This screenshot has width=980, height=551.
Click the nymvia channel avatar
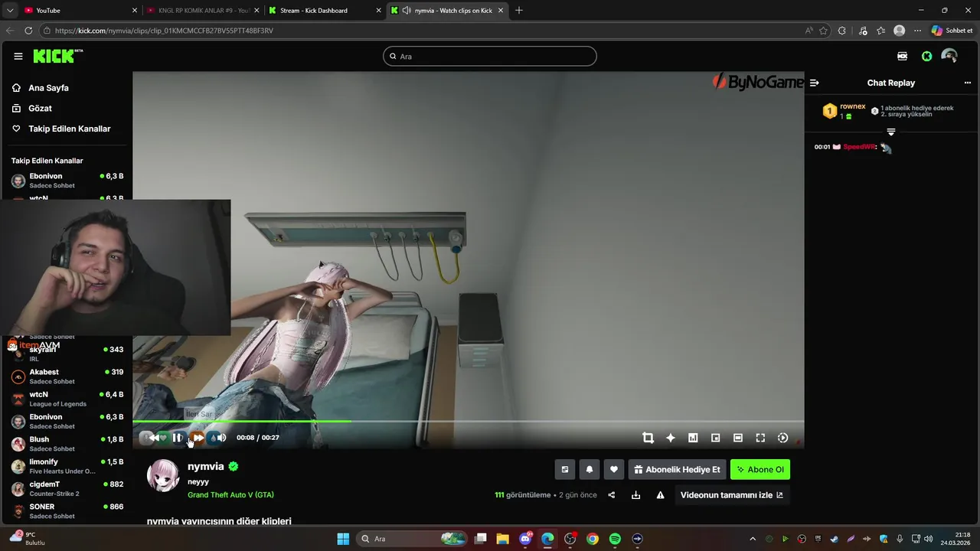pos(163,475)
